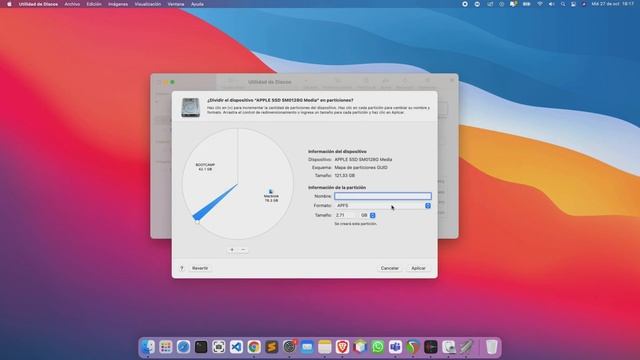640x360 pixels.
Task: Open the VirtualBox cube icon in the dock
Action: pos(360,347)
